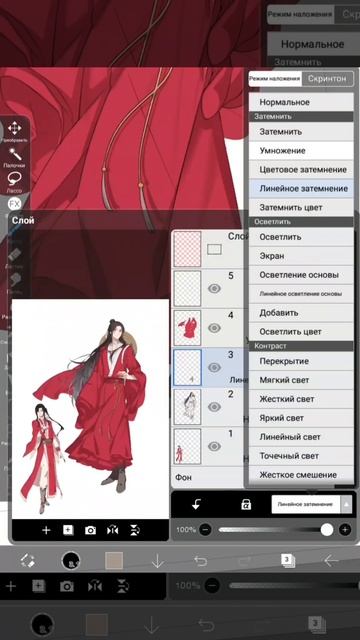
Task: Undo the last action
Action: (x=201, y=561)
